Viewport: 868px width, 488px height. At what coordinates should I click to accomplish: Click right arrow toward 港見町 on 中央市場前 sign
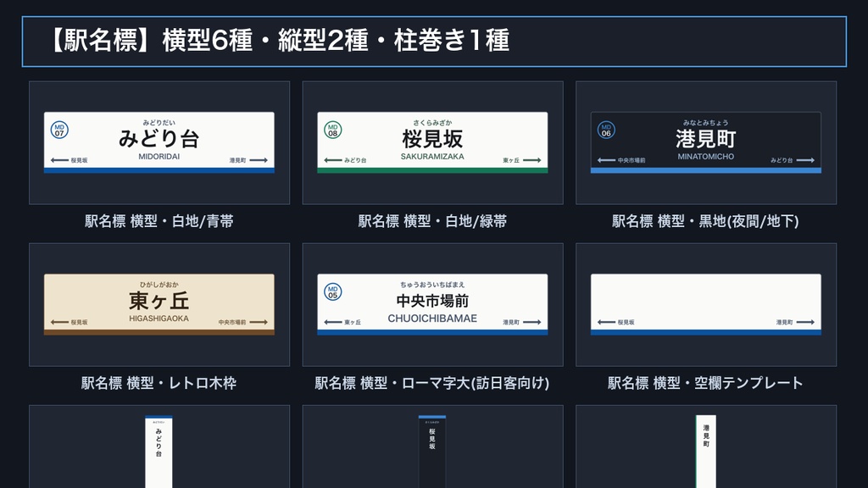532,322
